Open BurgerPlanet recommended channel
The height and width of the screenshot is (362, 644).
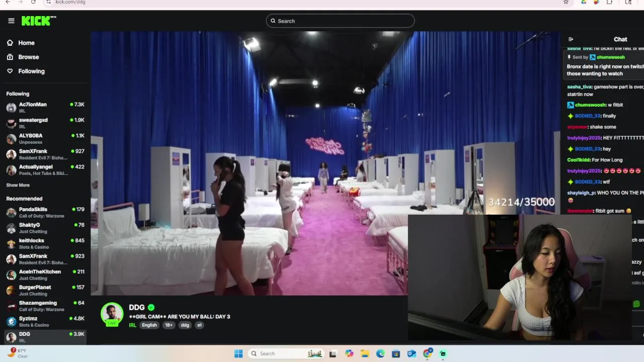(45, 291)
